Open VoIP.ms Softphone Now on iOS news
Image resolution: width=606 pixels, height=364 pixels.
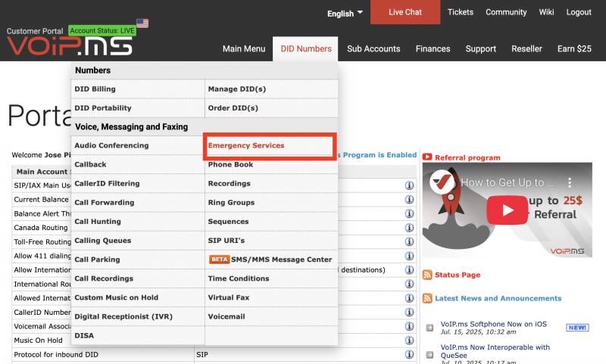(x=494, y=324)
